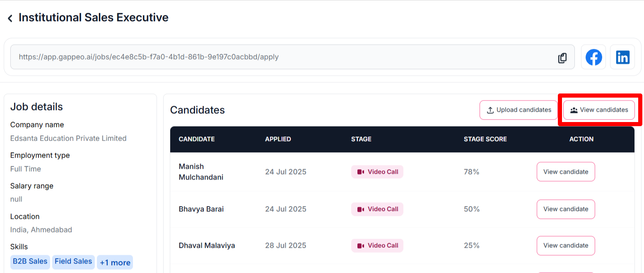Select the Field Sales skill tag

click(x=73, y=261)
